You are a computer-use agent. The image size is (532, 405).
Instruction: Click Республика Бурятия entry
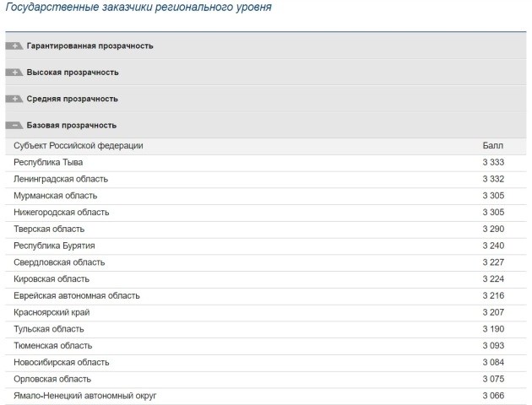pos(55,246)
